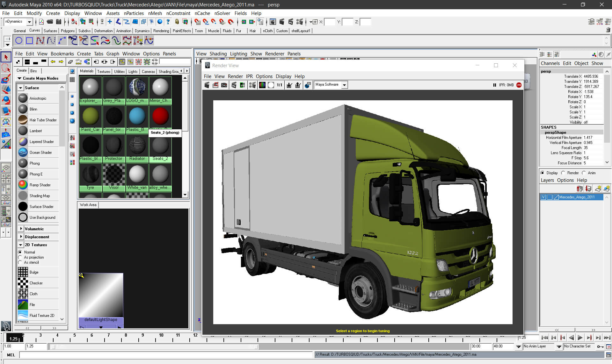The height and width of the screenshot is (364, 612).
Task: Select the Display radio button in layer editor
Action: tap(543, 173)
